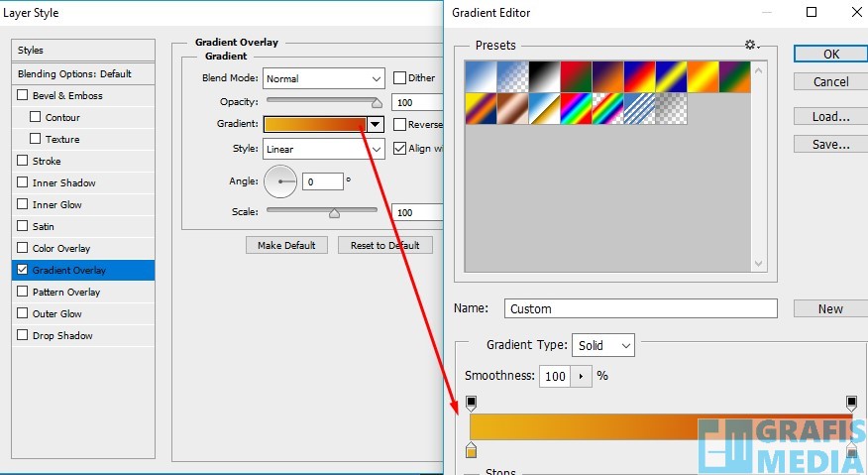Open the Presets gear menu
Image resolution: width=868 pixels, height=475 pixels.
751,45
